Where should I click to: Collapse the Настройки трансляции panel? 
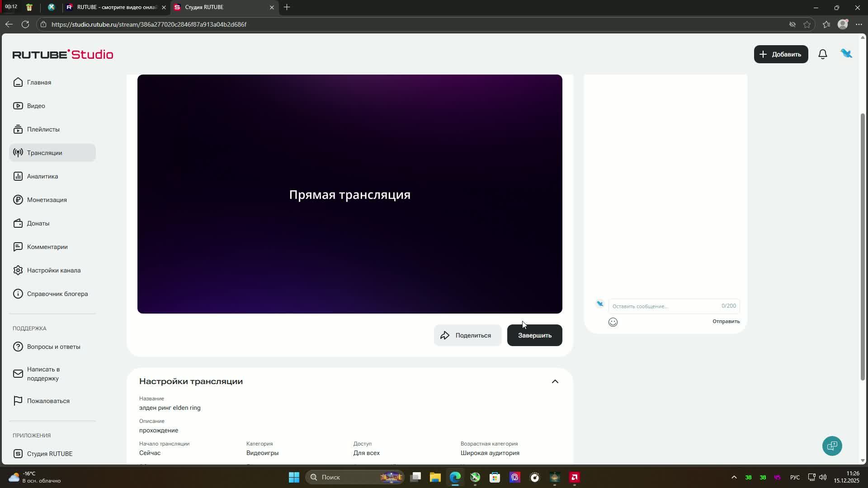pos(555,381)
